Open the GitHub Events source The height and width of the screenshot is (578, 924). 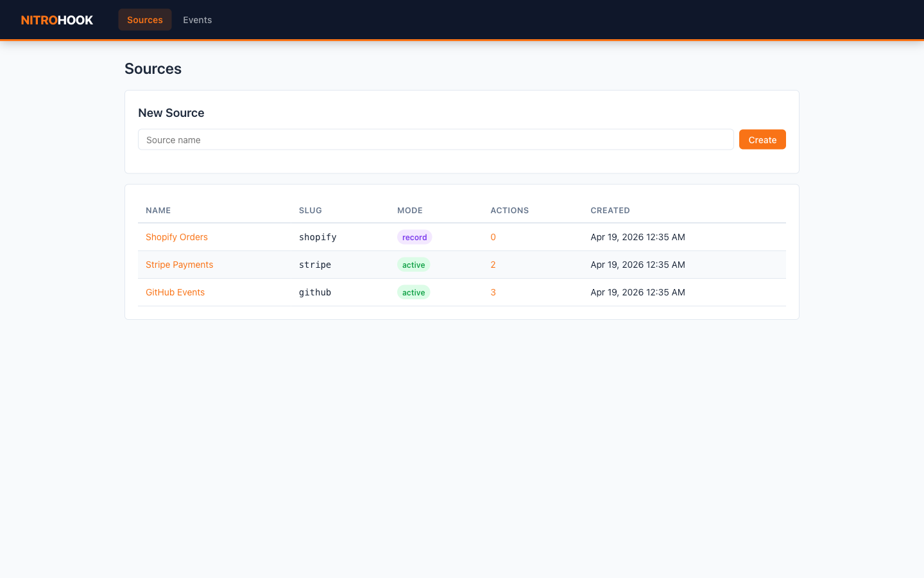coord(175,292)
